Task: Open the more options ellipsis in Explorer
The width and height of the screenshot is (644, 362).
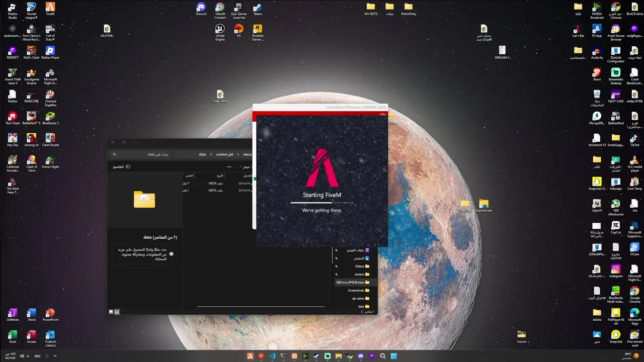Action: point(229,167)
